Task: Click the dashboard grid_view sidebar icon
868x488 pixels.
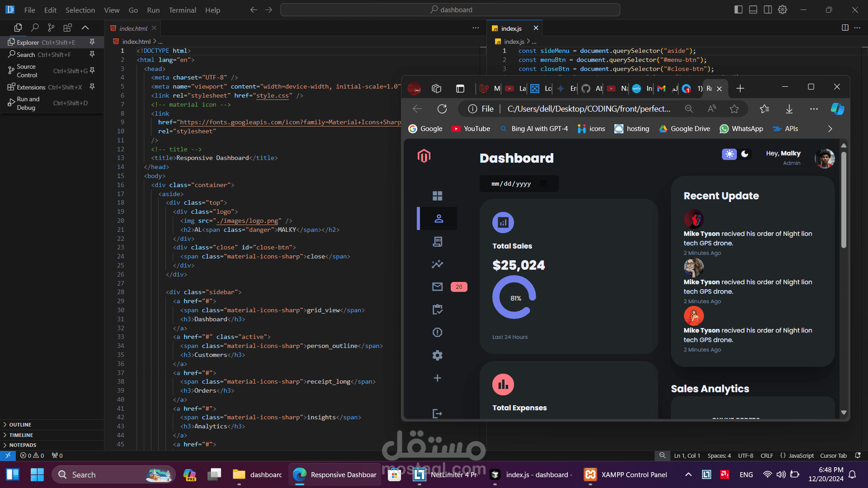Action: (x=437, y=196)
